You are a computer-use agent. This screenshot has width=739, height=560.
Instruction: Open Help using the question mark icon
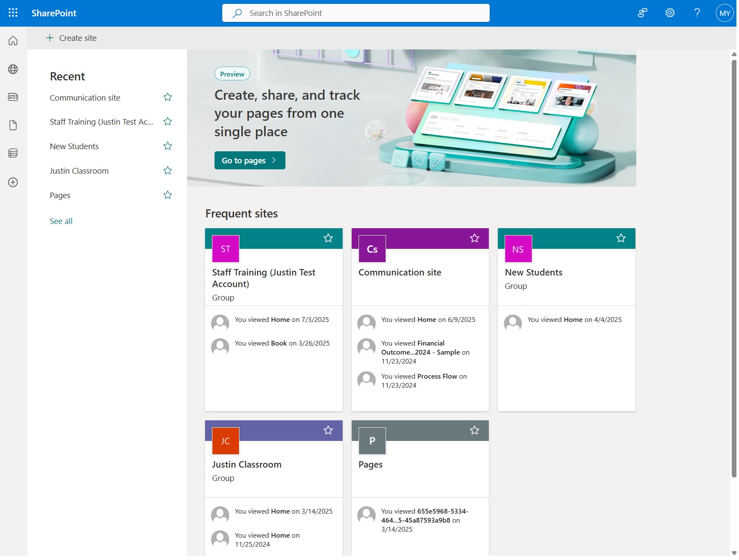pyautogui.click(x=696, y=13)
